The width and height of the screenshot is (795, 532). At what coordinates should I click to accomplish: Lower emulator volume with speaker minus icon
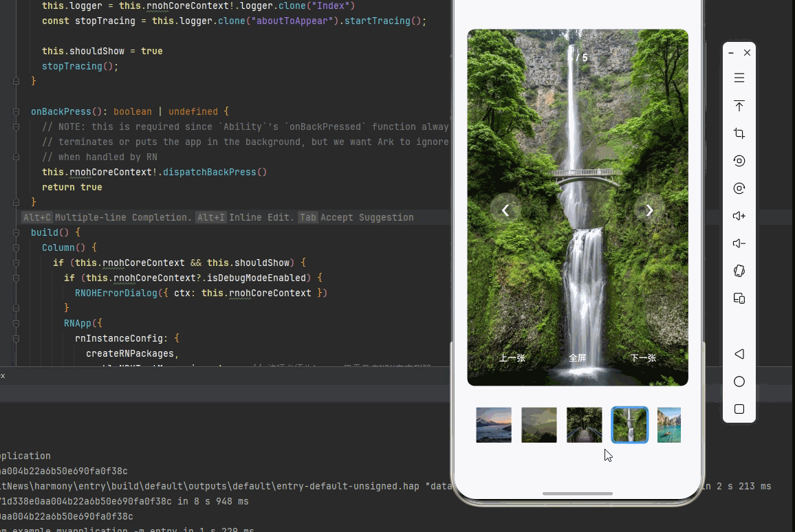pos(739,244)
